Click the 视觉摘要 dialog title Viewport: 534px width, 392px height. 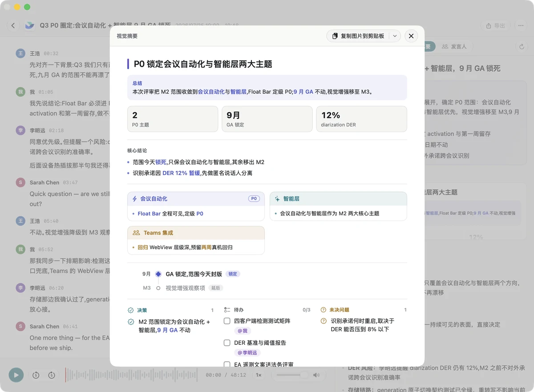[x=127, y=36]
